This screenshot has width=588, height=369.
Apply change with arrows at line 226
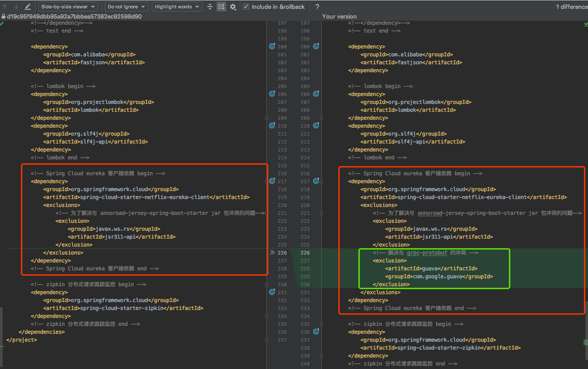[x=272, y=253]
